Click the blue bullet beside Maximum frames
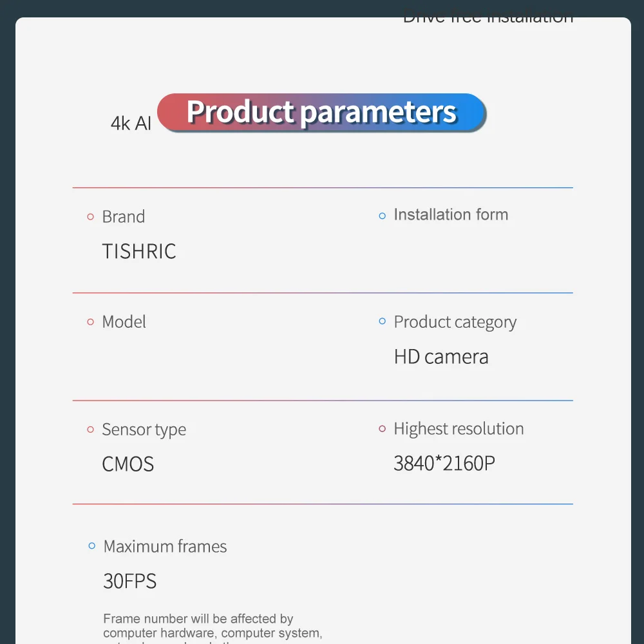Image resolution: width=644 pixels, height=644 pixels. (92, 547)
